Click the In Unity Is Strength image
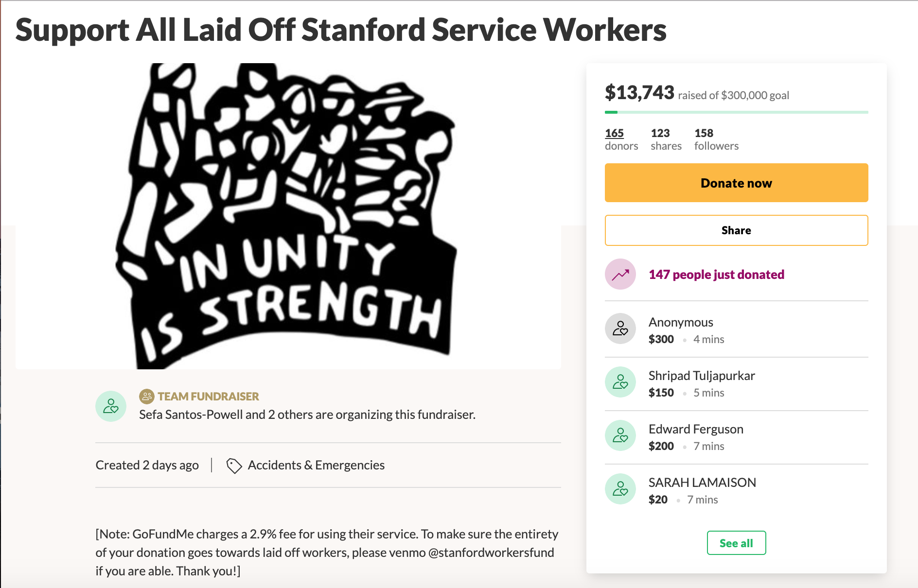The height and width of the screenshot is (588, 918). [x=288, y=216]
